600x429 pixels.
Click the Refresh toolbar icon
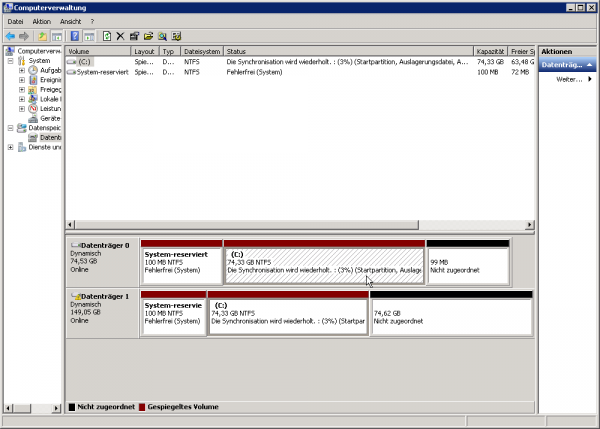(x=106, y=36)
